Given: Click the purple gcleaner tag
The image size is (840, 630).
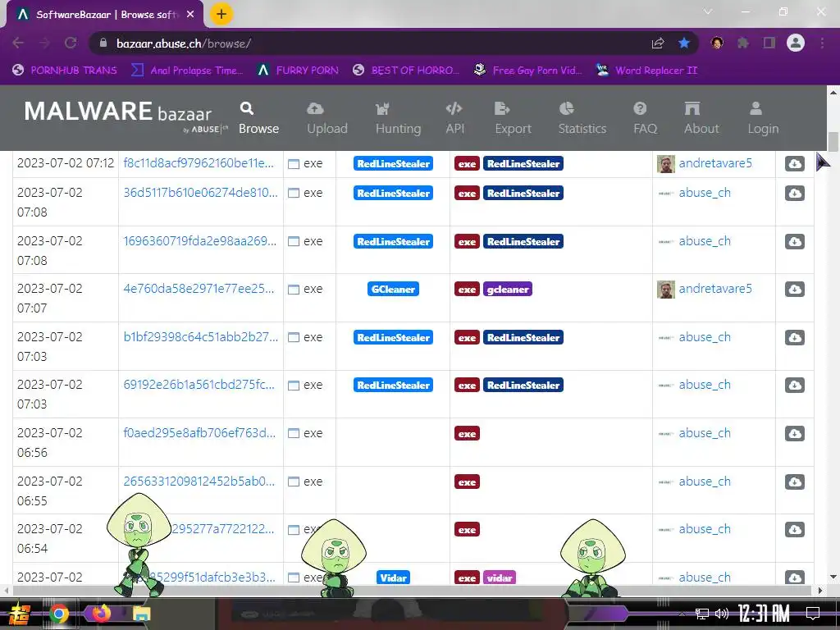Looking at the screenshot, I should click(507, 290).
